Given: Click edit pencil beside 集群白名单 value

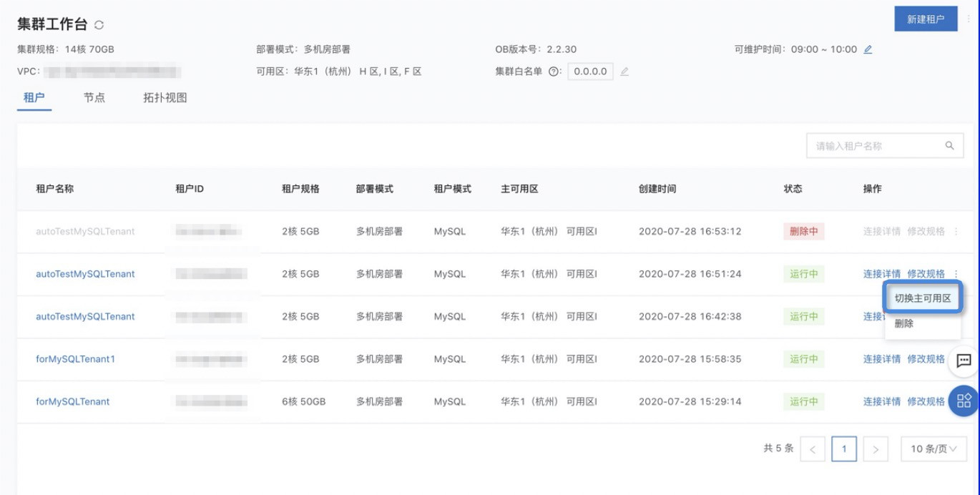Looking at the screenshot, I should [x=624, y=72].
